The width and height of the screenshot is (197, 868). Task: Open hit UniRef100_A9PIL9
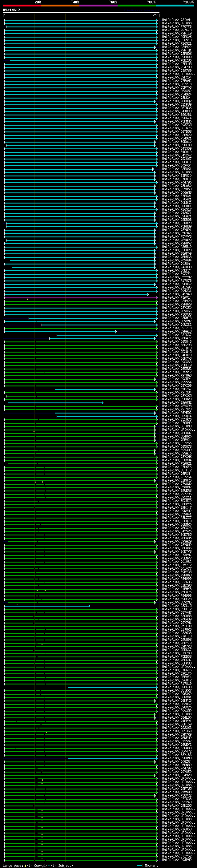point(177,33)
